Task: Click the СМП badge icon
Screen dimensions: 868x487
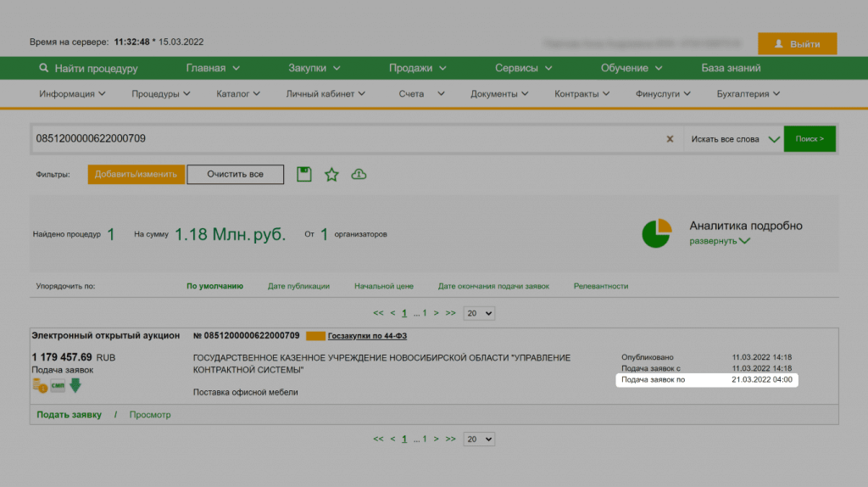Action: pos(58,386)
